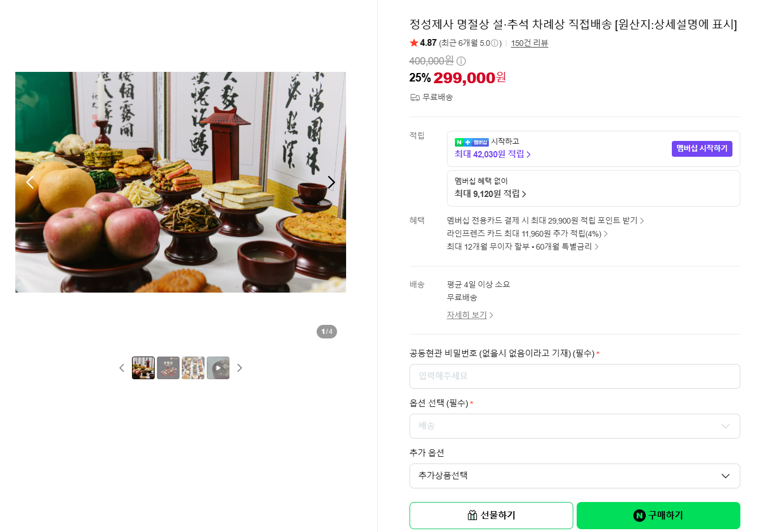Screen dimensions: 767x532
Task: Click the free shipping truck icon
Action: [415, 97]
